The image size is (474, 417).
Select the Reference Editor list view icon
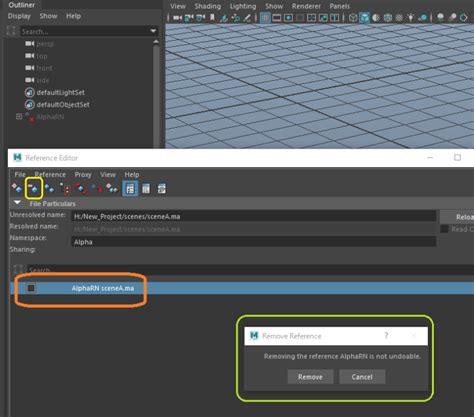coord(146,189)
